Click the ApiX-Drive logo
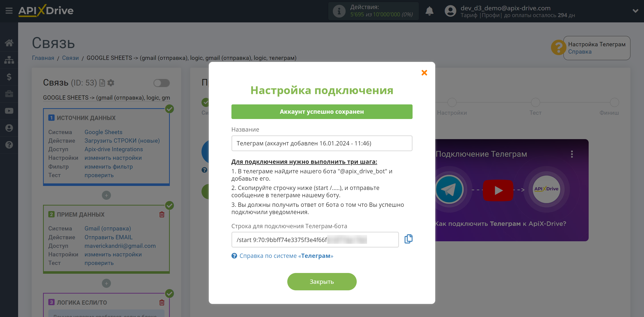Screen dimensions: 644x317 tap(46, 11)
